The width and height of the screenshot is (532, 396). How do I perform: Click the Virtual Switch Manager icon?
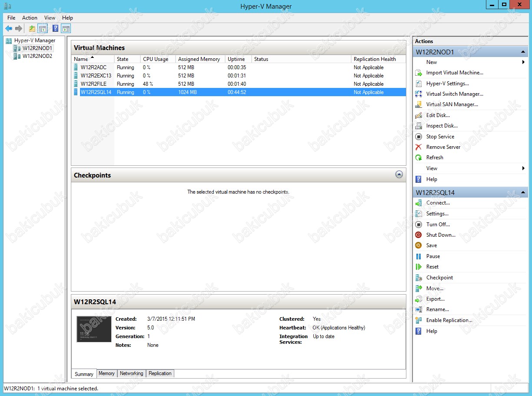(419, 94)
